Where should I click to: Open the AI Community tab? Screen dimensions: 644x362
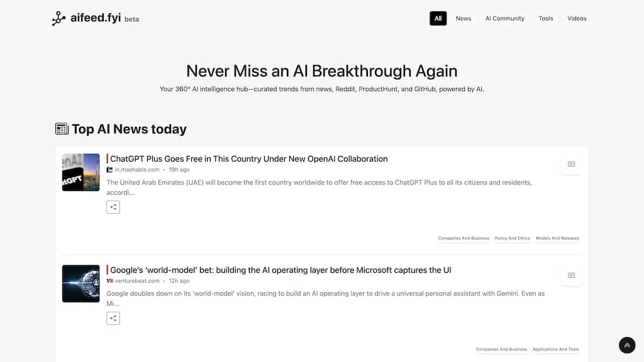(505, 18)
